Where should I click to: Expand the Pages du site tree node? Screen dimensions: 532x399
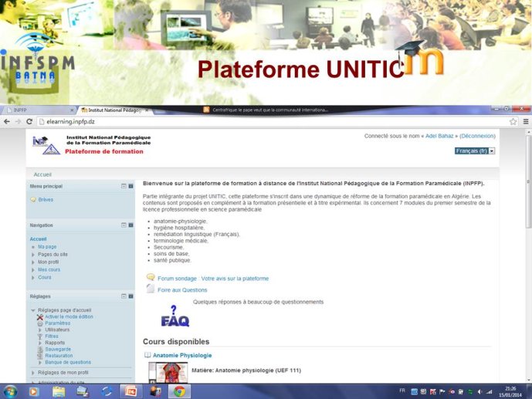pos(33,255)
